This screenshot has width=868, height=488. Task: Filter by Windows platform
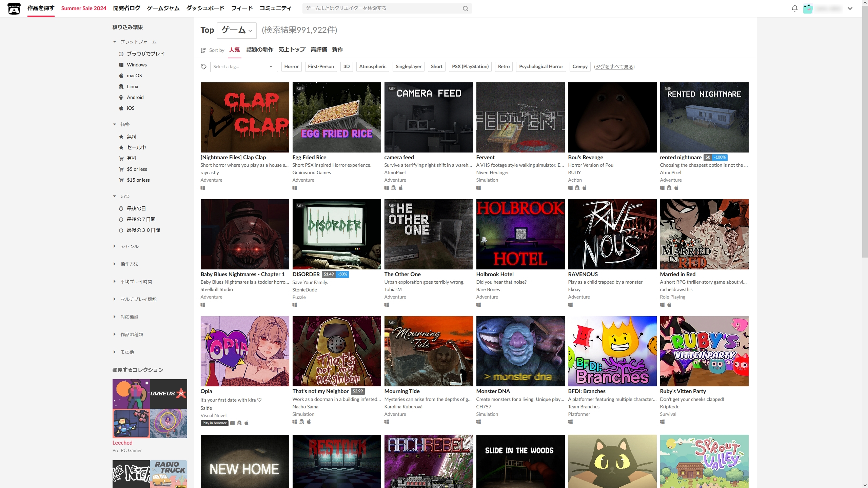(137, 65)
